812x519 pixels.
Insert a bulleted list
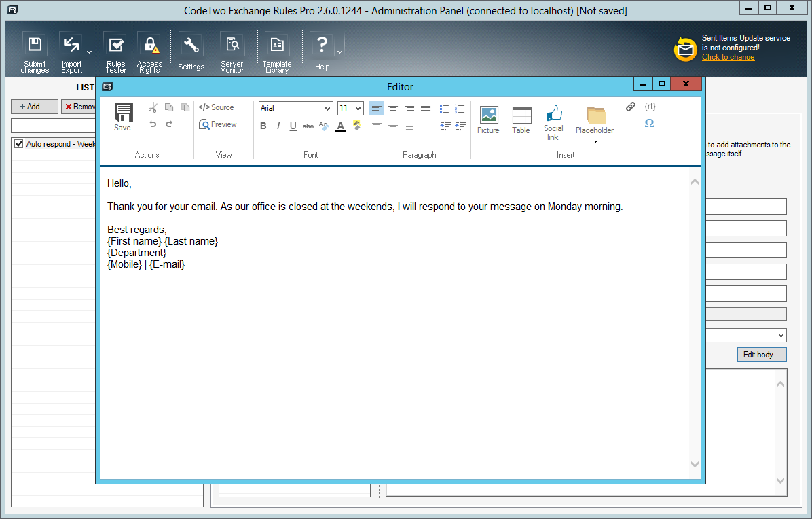coord(444,109)
